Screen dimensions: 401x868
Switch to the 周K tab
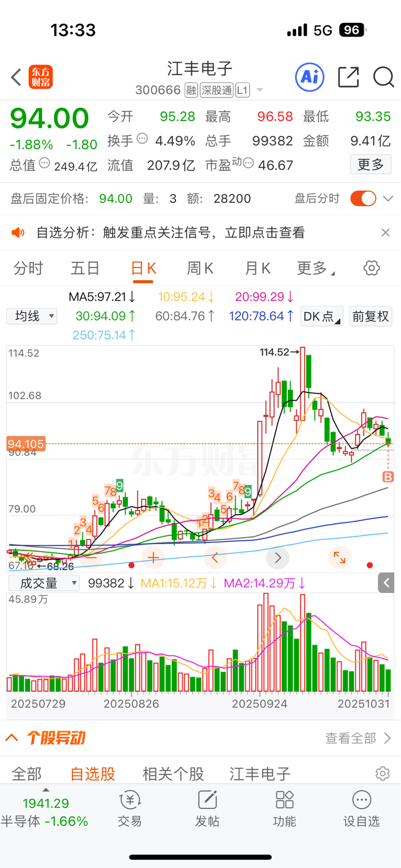(200, 268)
